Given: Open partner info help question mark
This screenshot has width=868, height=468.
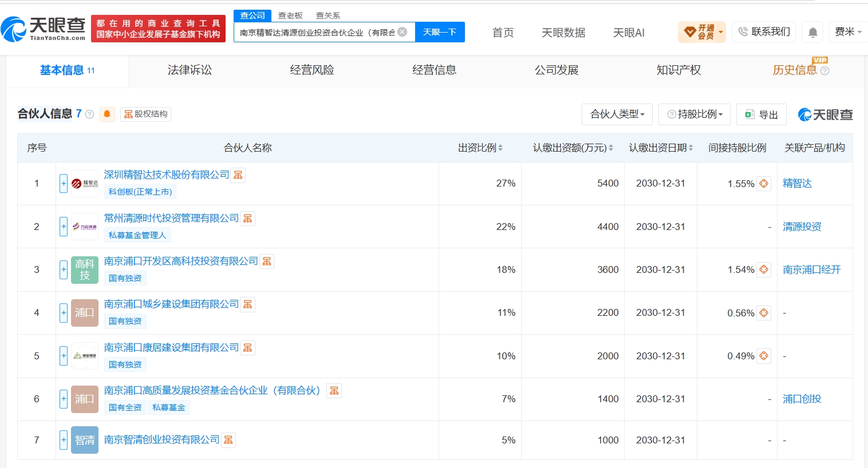Looking at the screenshot, I should [x=89, y=114].
